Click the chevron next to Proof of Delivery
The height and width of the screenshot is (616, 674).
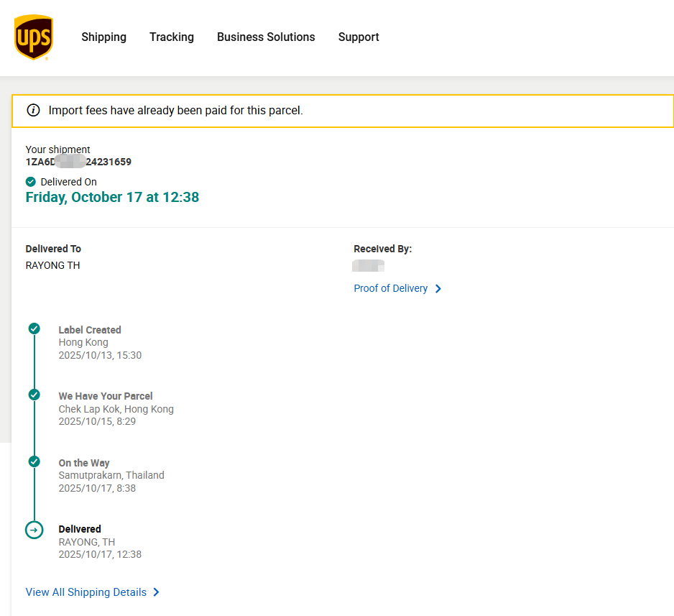438,289
